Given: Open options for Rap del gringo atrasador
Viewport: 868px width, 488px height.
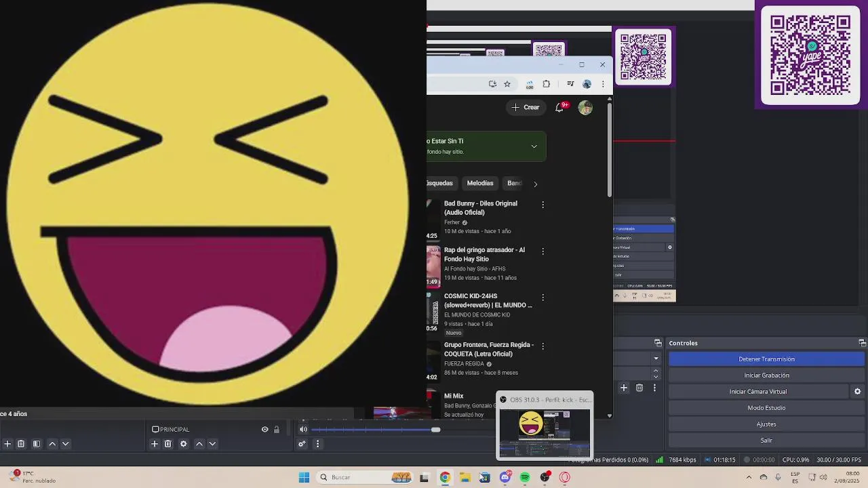Looking at the screenshot, I should click(x=542, y=251).
